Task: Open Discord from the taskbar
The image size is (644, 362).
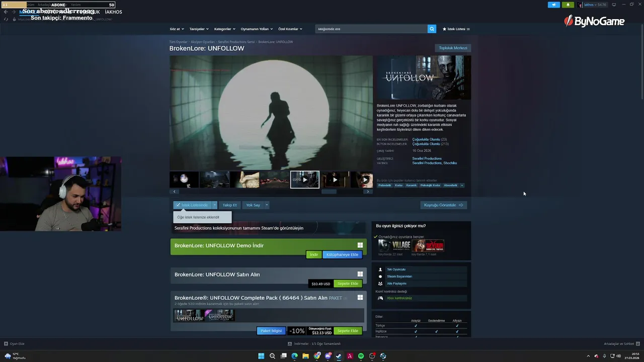Action: tap(328, 356)
